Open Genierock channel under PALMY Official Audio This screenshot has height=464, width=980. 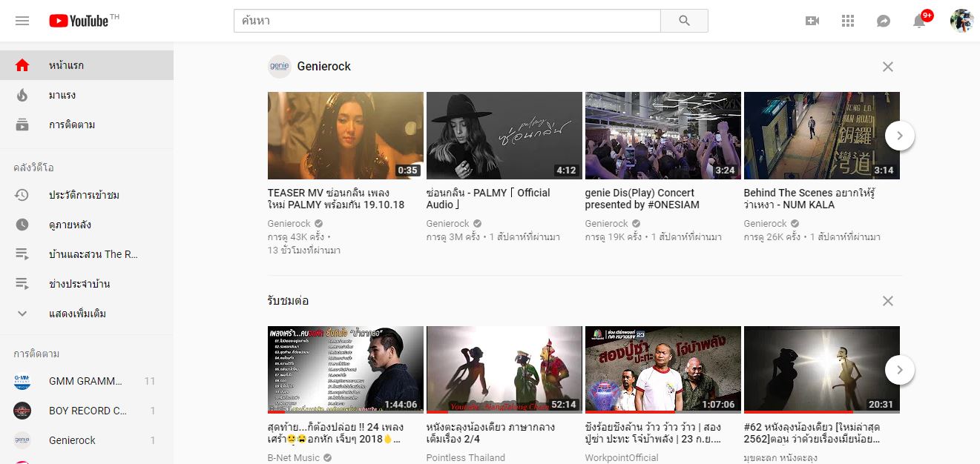point(448,223)
